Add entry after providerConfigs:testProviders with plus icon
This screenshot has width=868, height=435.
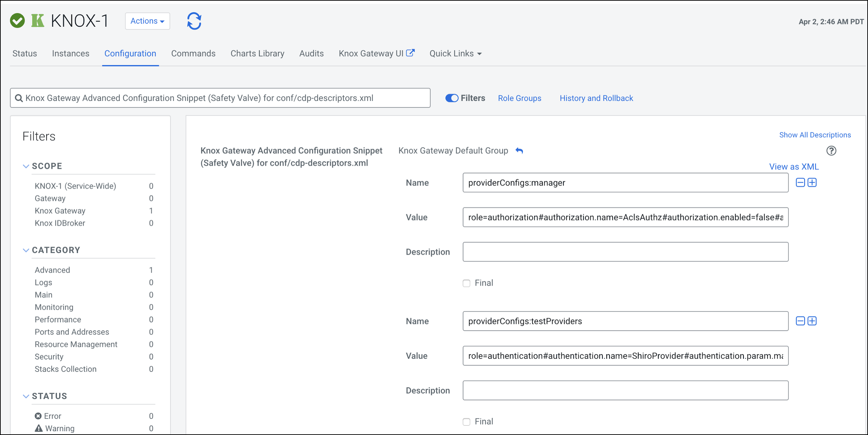coord(812,321)
